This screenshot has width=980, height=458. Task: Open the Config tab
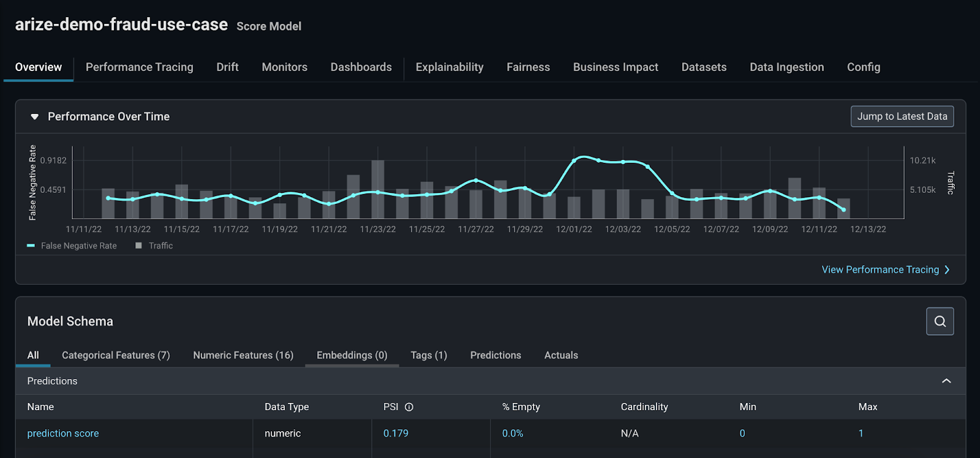[x=864, y=67]
